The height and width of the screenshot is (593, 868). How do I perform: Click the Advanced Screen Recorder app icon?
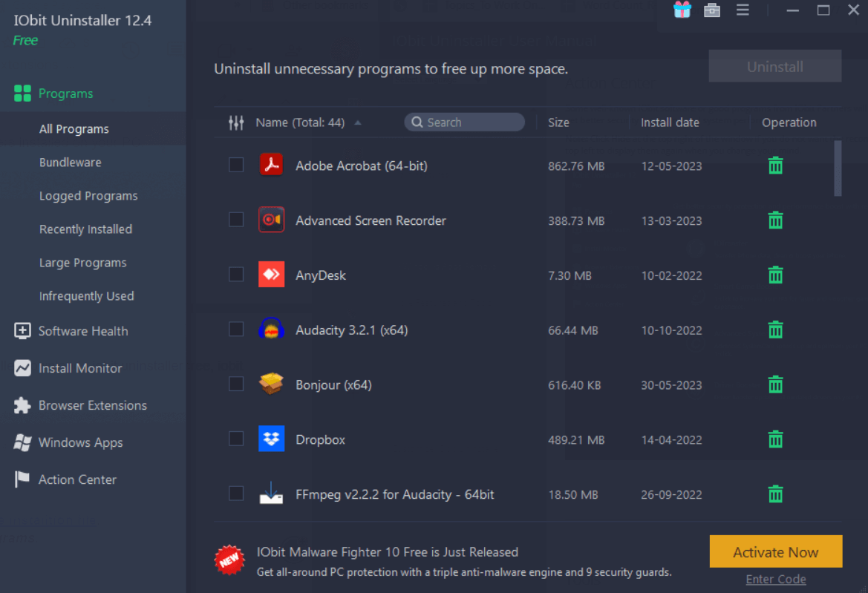pyautogui.click(x=271, y=220)
